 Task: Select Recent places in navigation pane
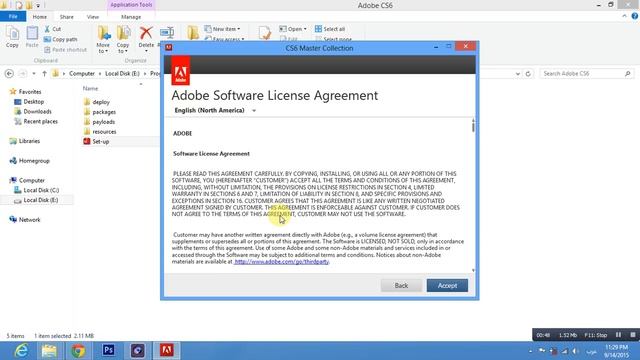coord(36,121)
